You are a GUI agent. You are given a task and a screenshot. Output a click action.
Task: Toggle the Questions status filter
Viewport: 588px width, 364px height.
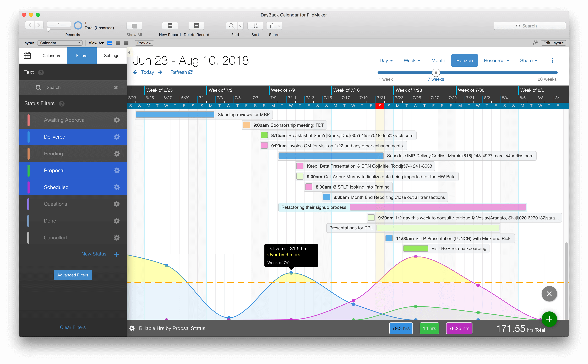[73, 204]
